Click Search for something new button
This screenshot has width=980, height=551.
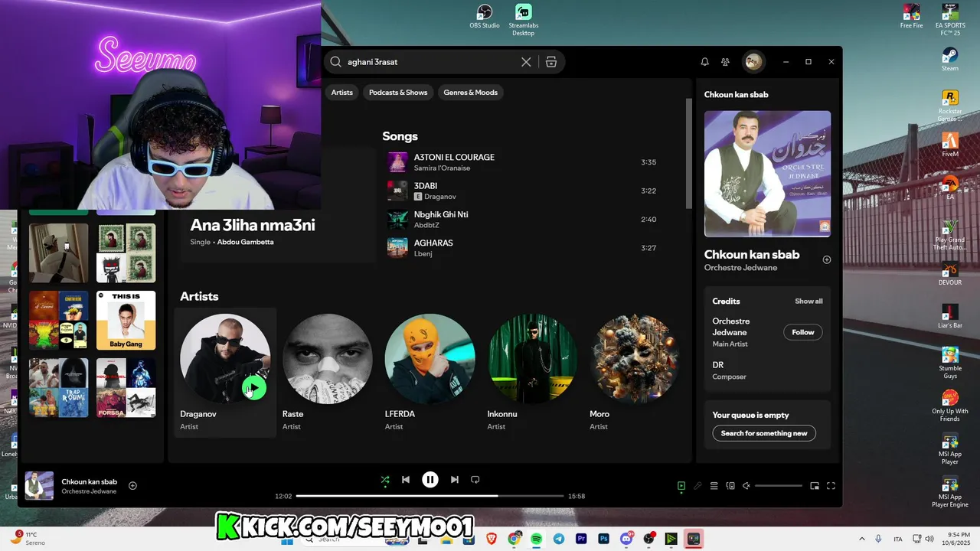tap(764, 433)
